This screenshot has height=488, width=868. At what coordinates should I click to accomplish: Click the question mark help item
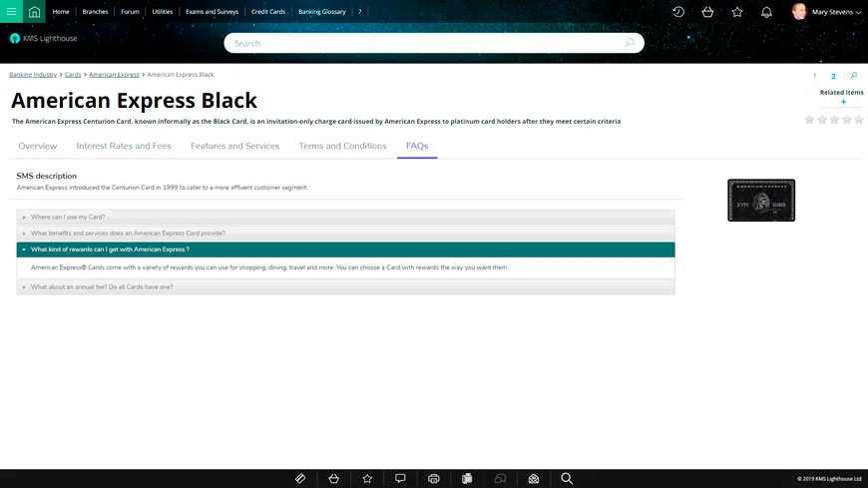[360, 12]
